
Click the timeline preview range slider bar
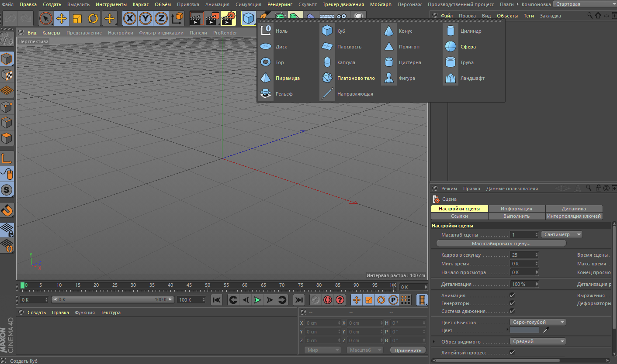113,300
